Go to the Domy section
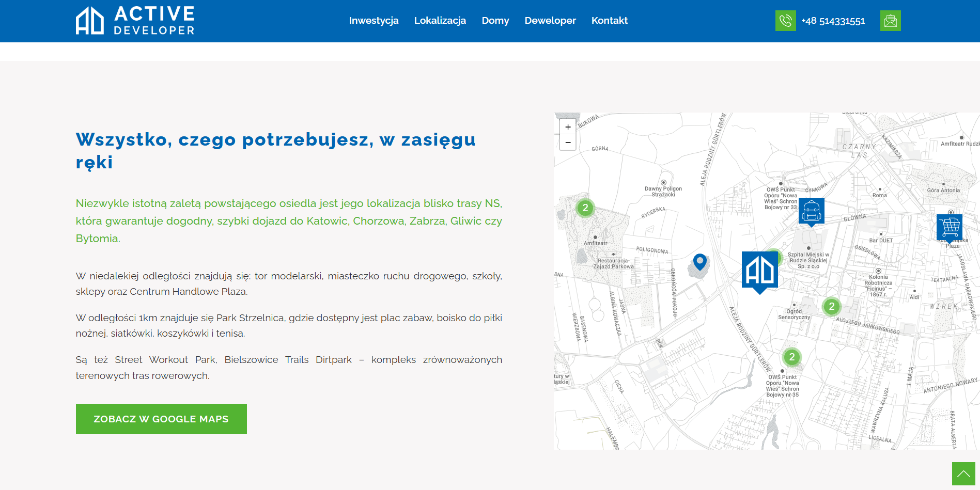The height and width of the screenshot is (490, 980). [495, 21]
